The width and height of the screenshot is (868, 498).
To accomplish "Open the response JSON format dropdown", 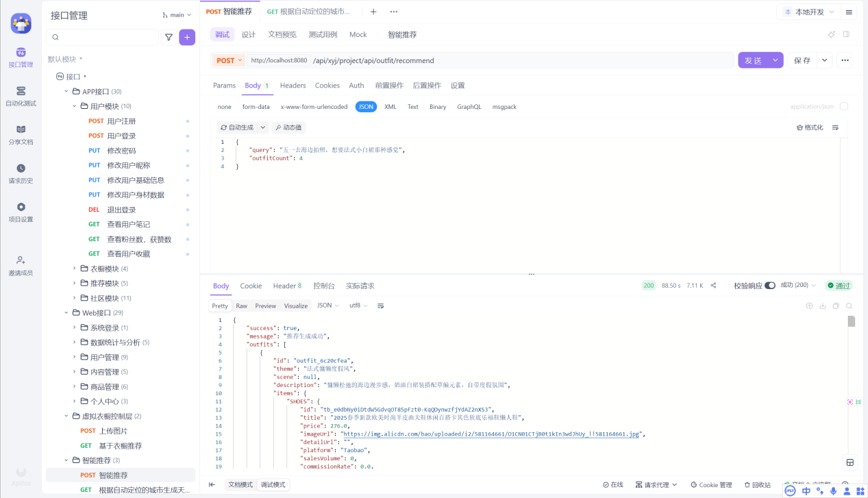I will pyautogui.click(x=327, y=306).
